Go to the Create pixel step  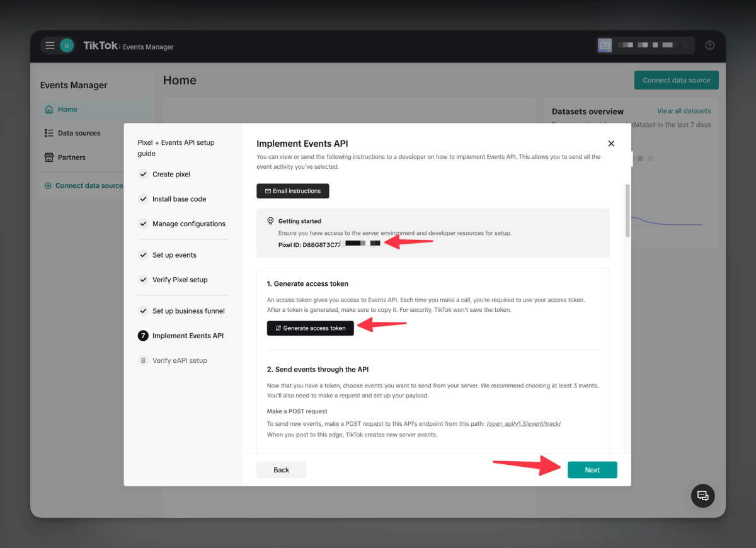tap(171, 174)
